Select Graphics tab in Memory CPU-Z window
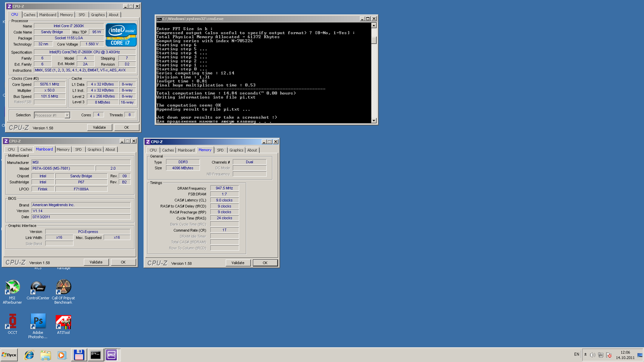This screenshot has width=644, height=362. pos(236,150)
